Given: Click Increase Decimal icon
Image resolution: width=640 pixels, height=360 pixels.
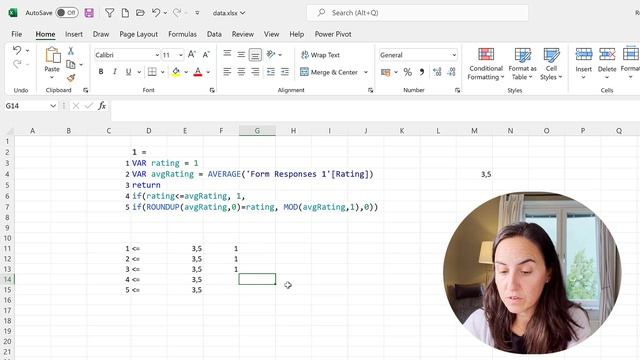Looking at the screenshot, I should coord(437,72).
